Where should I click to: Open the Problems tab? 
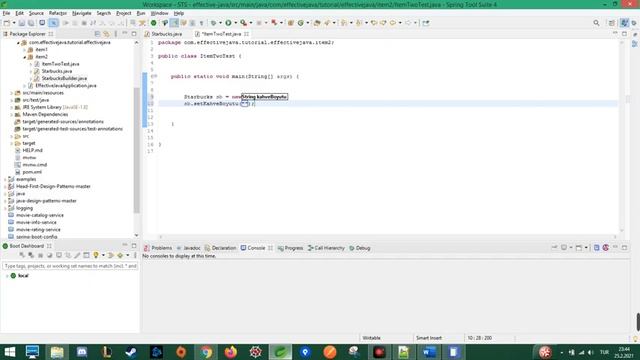pyautogui.click(x=158, y=248)
